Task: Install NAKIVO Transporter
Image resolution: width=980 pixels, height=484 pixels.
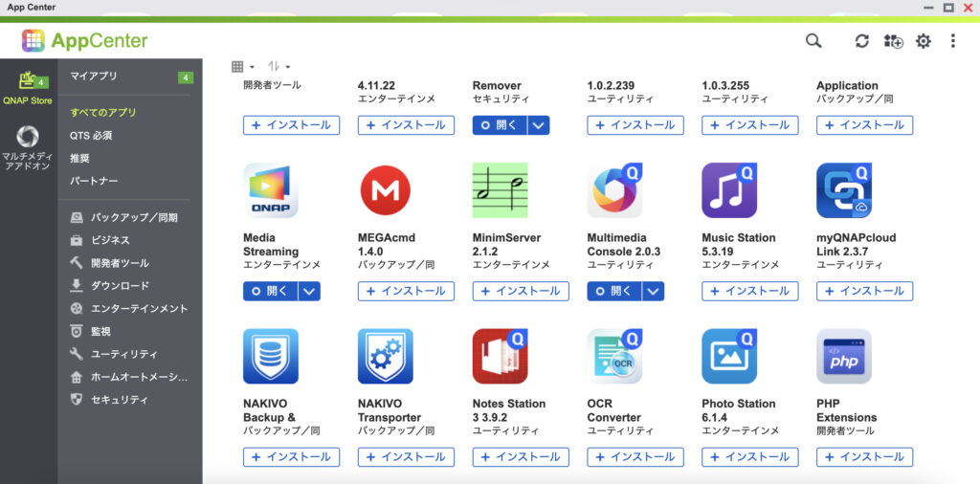Action: click(406, 457)
